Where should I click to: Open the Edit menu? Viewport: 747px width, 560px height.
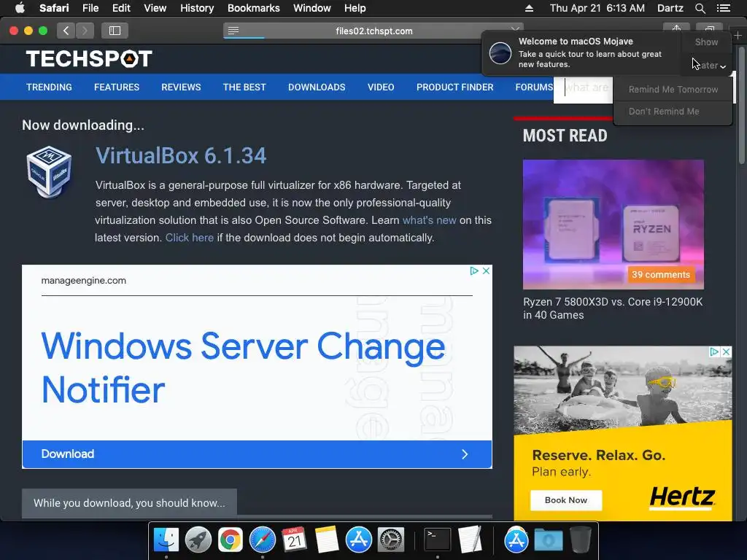tap(121, 8)
